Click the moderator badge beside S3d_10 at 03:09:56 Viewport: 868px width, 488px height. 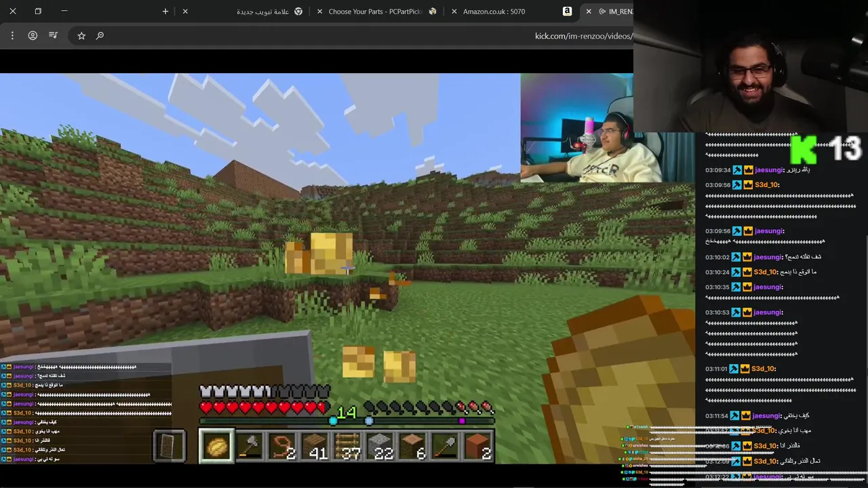click(x=737, y=185)
